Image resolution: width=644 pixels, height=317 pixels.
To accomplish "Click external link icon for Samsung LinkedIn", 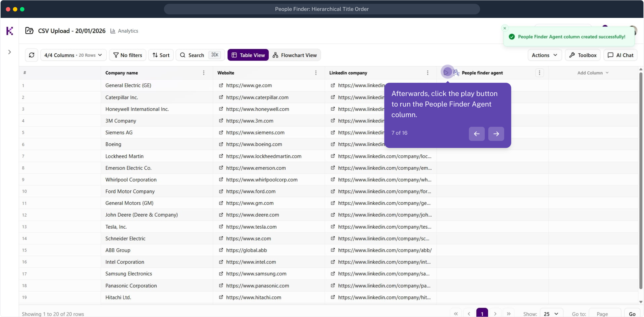I will click(x=333, y=274).
